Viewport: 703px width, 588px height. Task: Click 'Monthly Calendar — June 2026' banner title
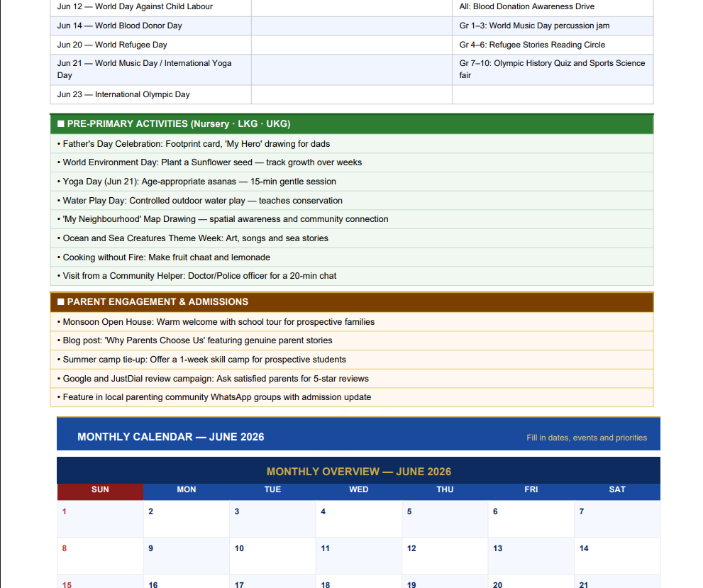click(x=170, y=437)
